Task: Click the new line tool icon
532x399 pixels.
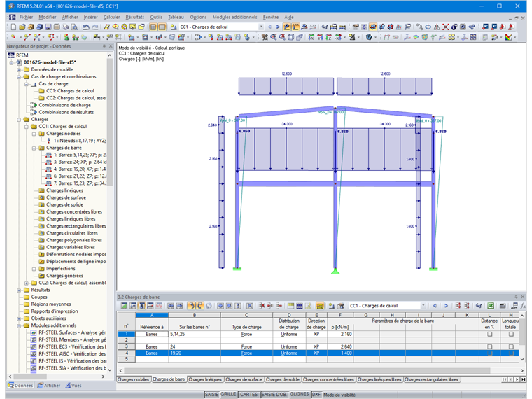Action: tap(27, 37)
